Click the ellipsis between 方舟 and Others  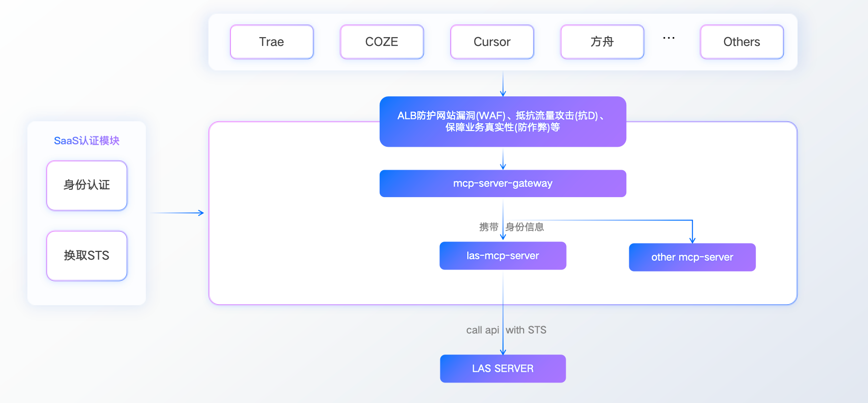669,38
